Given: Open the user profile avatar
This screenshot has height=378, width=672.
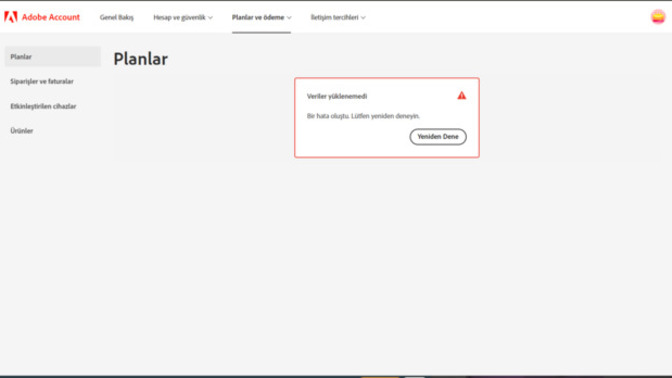Looking at the screenshot, I should (x=658, y=17).
